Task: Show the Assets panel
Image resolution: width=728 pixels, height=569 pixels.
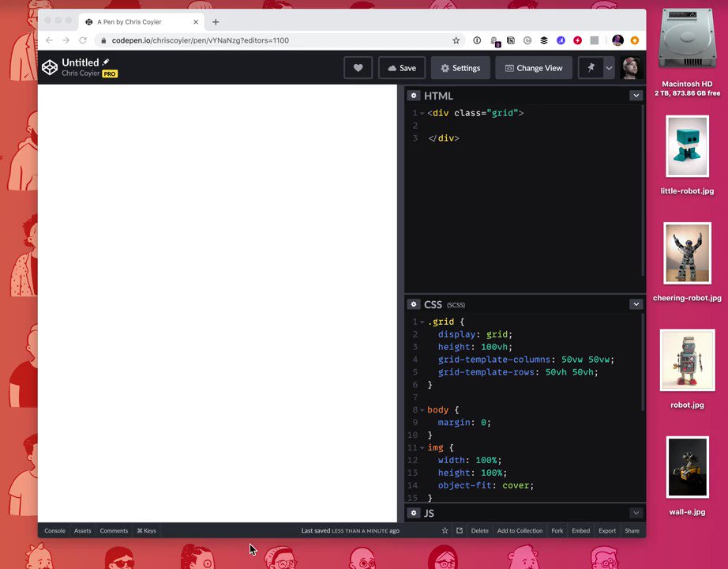Action: click(x=82, y=530)
